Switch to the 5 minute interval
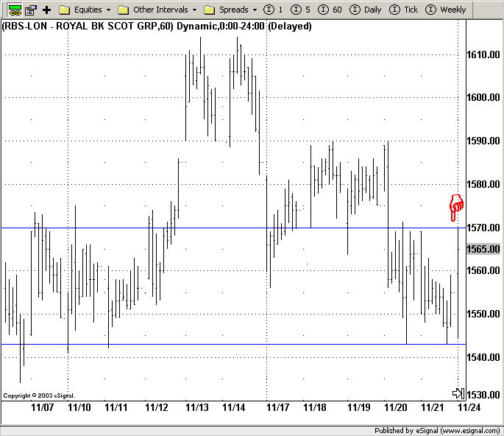The height and width of the screenshot is (436, 504). 300,10
